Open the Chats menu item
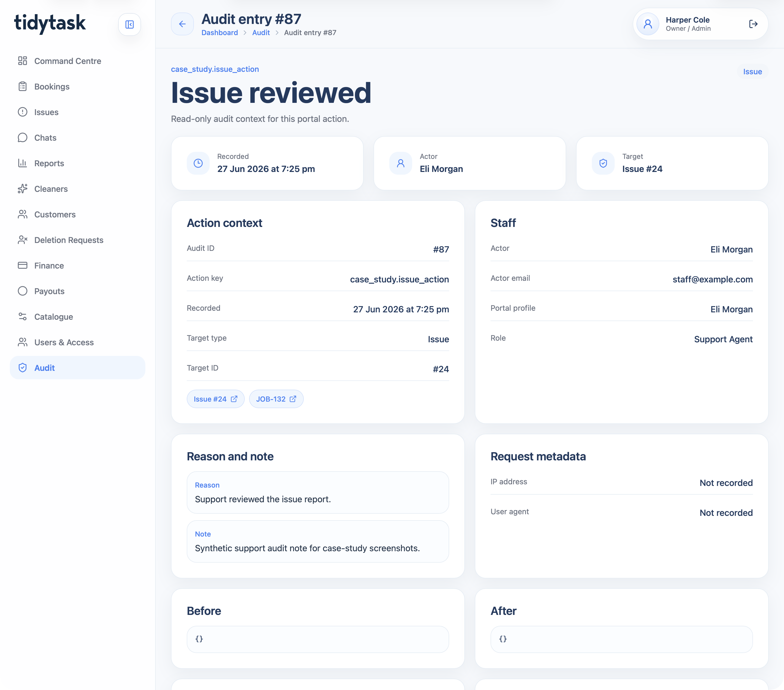 [78, 138]
